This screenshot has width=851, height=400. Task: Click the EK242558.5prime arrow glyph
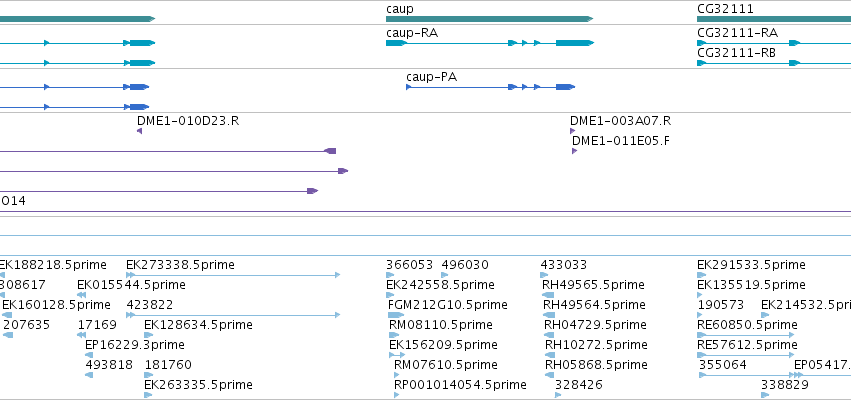(390, 295)
